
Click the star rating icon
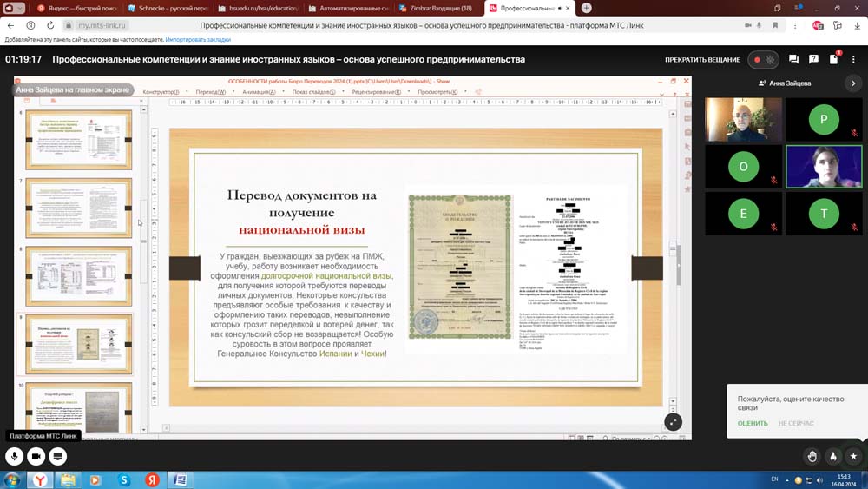point(854,456)
